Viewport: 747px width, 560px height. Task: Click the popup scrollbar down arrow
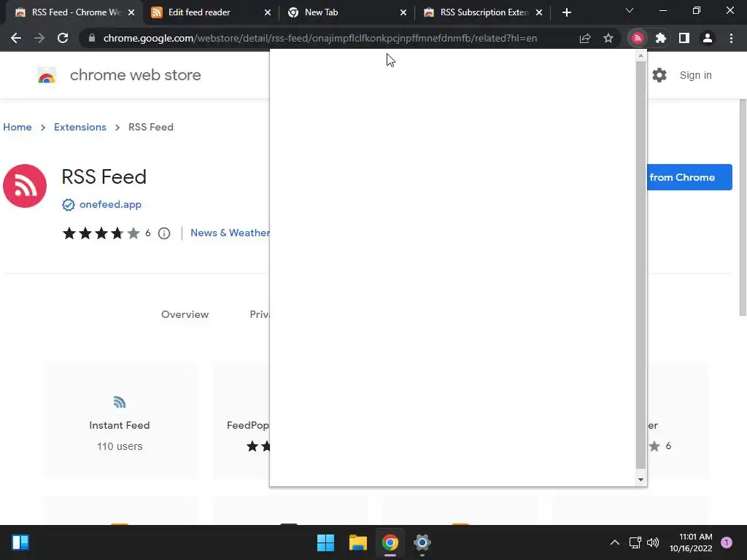[x=640, y=480]
